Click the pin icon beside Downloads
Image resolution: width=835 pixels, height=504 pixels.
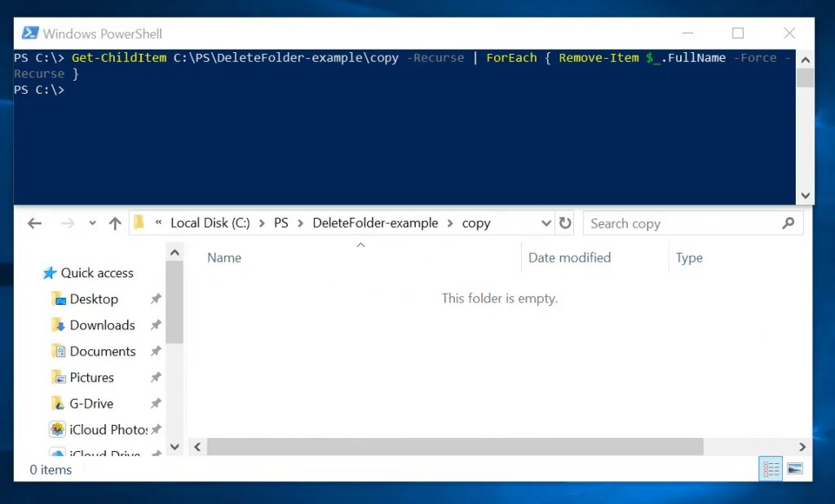point(156,325)
